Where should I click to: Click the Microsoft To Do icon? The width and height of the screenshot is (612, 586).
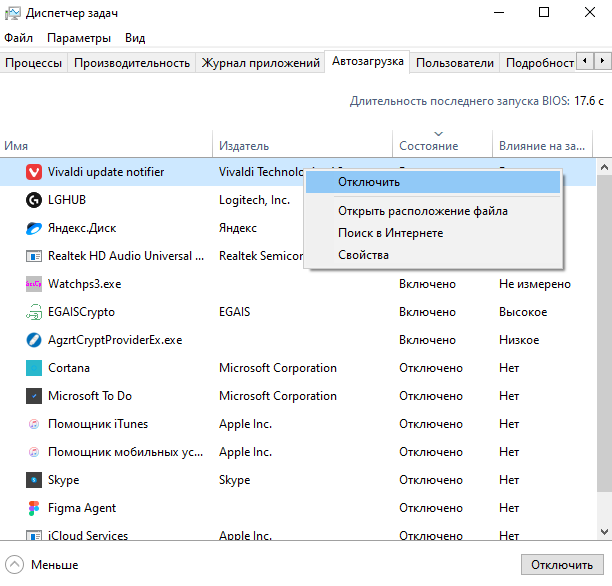coord(34,396)
